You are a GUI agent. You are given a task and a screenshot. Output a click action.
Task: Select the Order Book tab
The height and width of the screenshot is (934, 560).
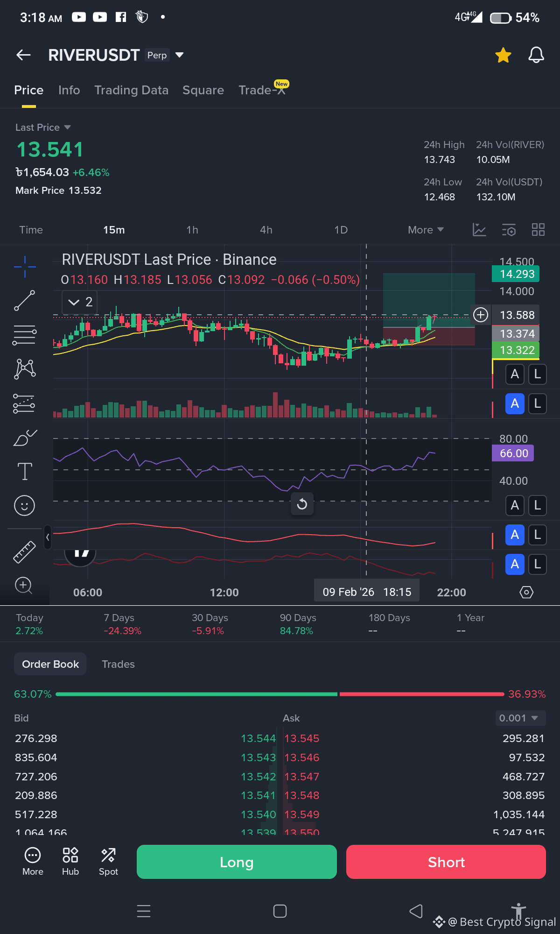tap(50, 664)
